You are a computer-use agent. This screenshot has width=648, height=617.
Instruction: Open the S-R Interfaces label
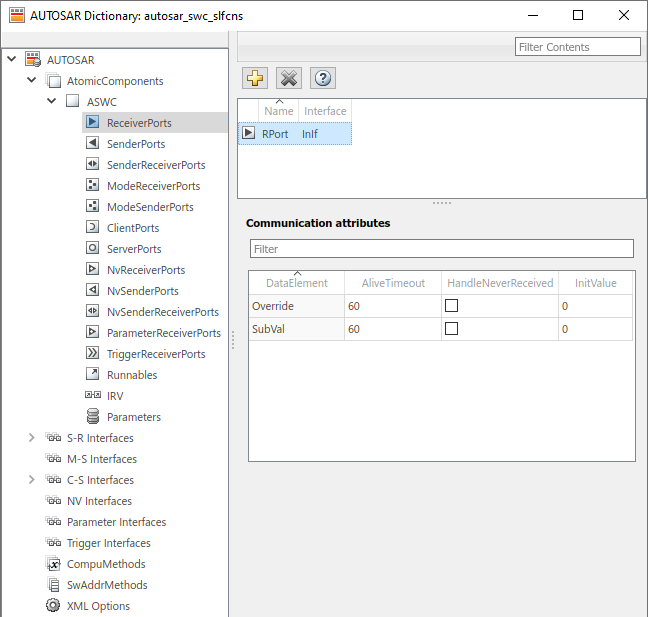[x=100, y=438]
